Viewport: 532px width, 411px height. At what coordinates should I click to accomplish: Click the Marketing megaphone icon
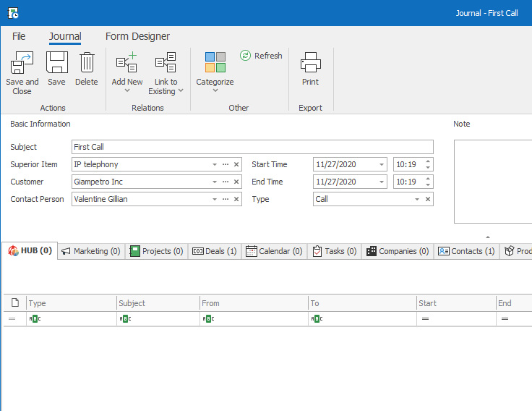[66, 251]
